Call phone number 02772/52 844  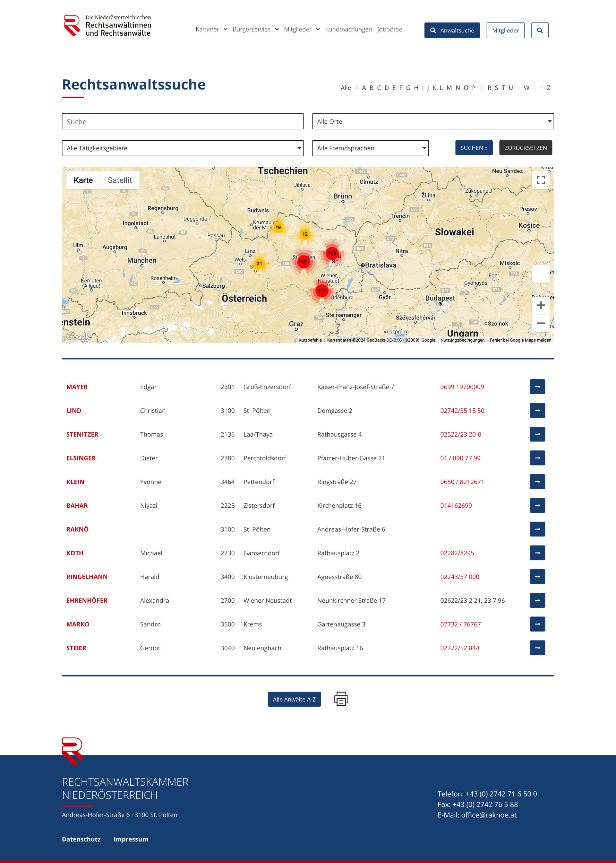click(x=459, y=648)
